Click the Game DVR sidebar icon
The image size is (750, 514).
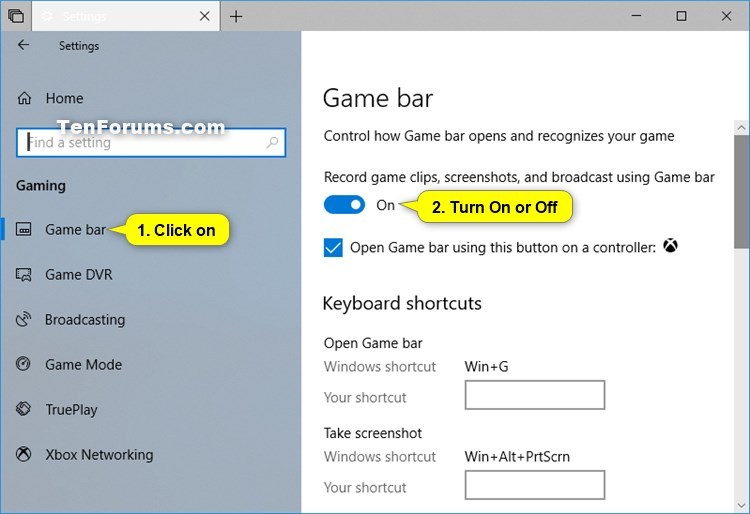pyautogui.click(x=23, y=274)
